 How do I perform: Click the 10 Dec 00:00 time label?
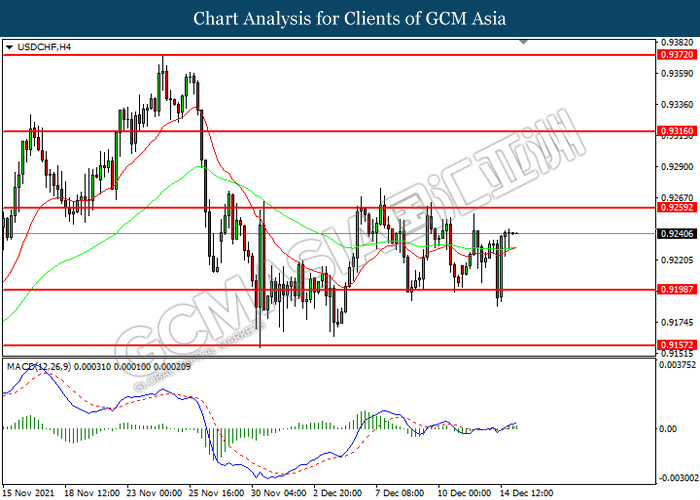(464, 493)
